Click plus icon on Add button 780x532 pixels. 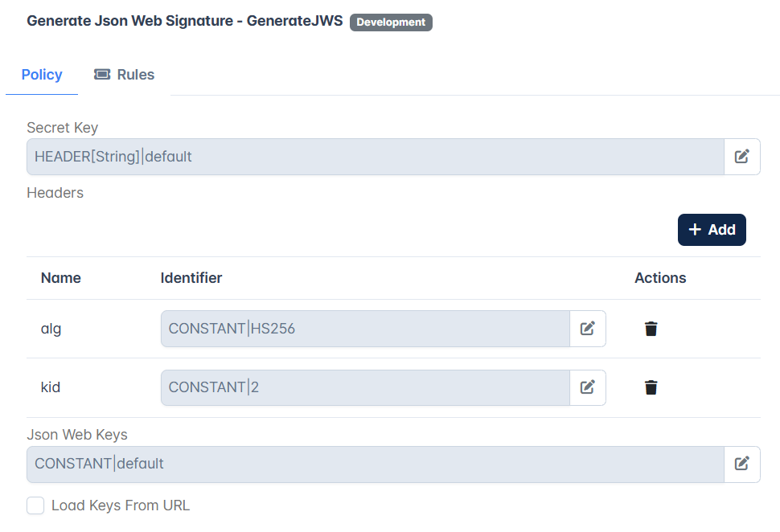click(695, 229)
